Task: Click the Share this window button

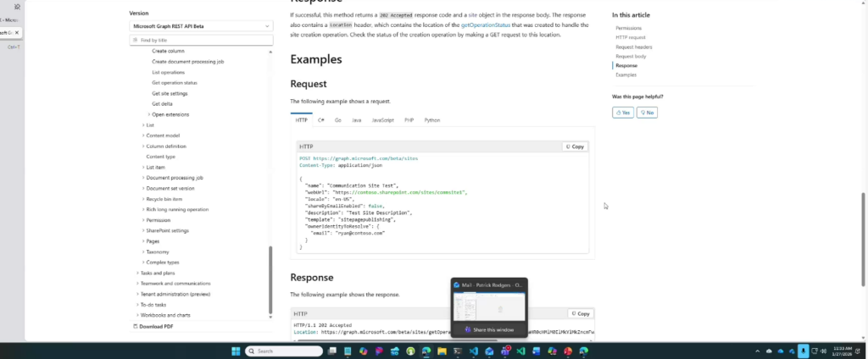Action: tap(489, 329)
